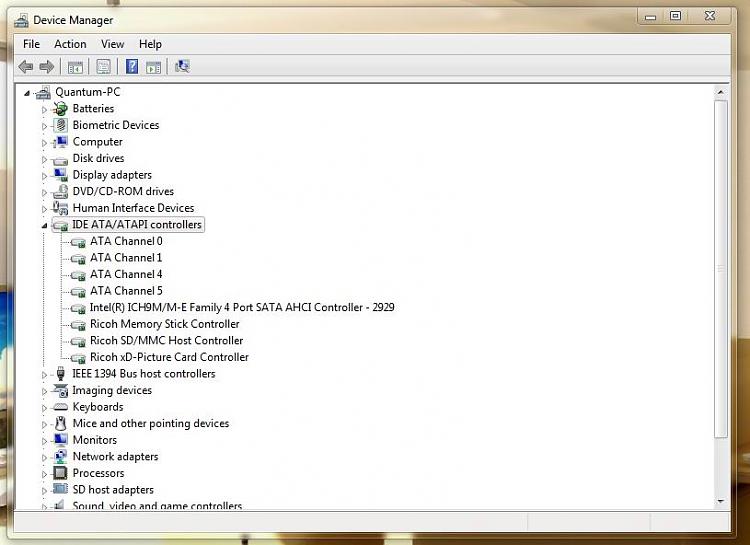
Task: Click the Batteries category icon
Action: click(x=60, y=109)
